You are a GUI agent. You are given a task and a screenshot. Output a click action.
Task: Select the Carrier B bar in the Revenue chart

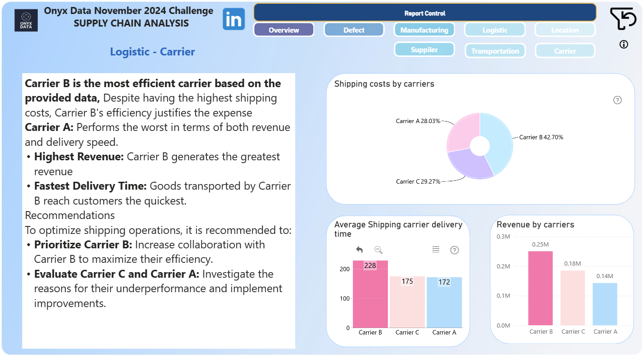pyautogui.click(x=541, y=288)
